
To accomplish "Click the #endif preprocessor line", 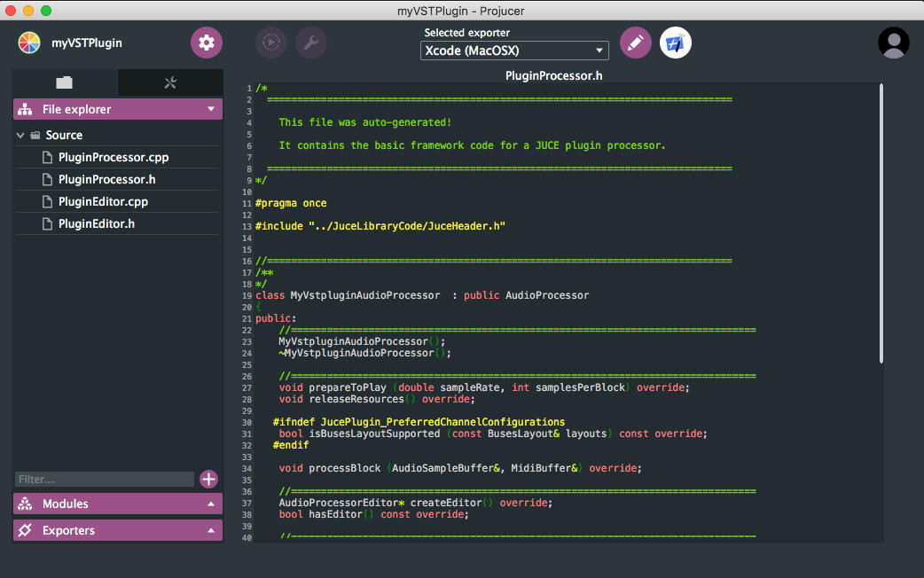I will (291, 445).
